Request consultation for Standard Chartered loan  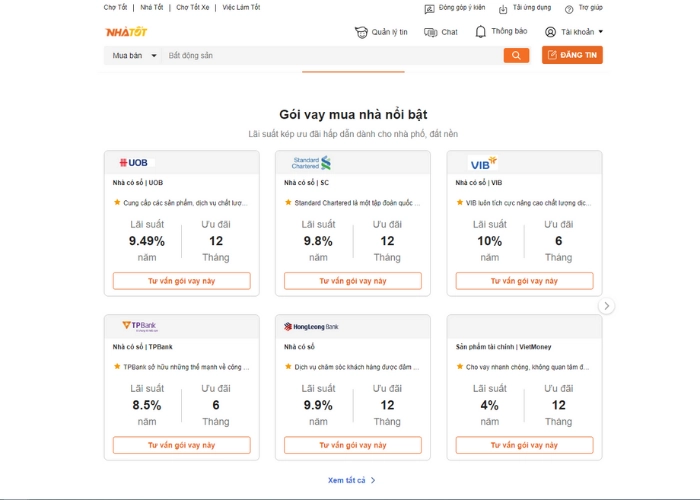click(352, 281)
